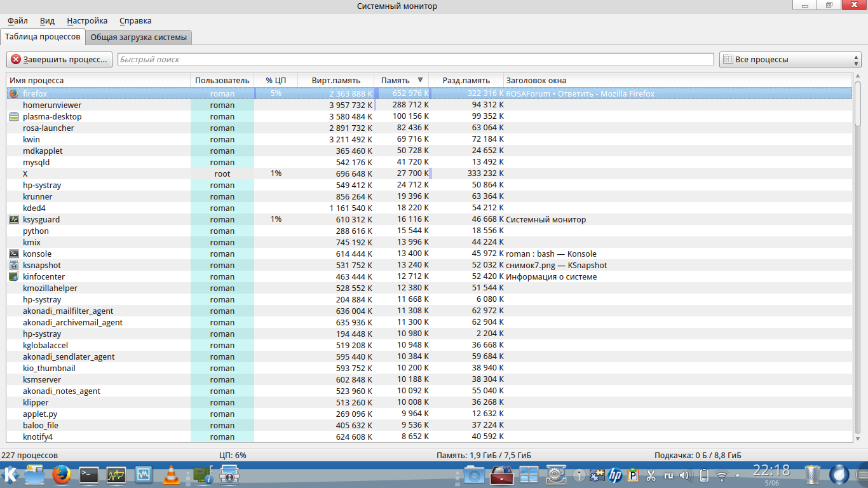The width and height of the screenshot is (868, 488).
Task: Open the Wi-Fi network tray icon
Action: (x=722, y=475)
